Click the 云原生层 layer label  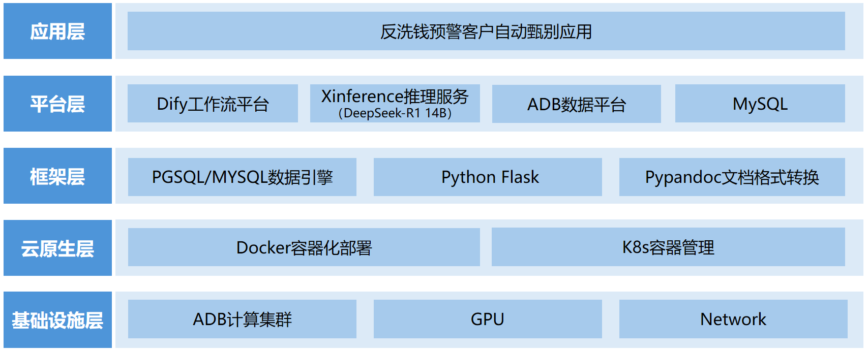[57, 248]
